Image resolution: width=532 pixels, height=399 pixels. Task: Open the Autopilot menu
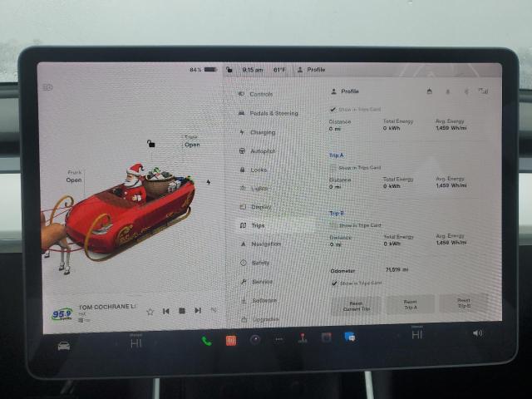pyautogui.click(x=257, y=151)
